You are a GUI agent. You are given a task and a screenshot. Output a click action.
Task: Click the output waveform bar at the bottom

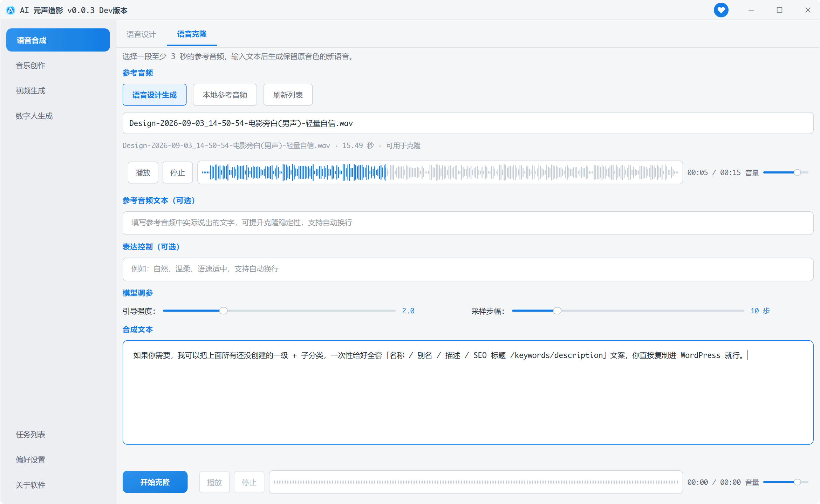click(x=476, y=482)
